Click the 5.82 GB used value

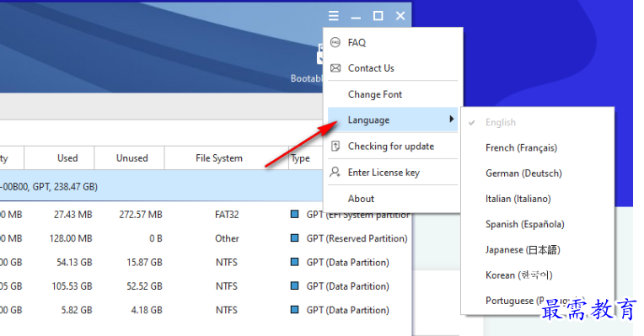(77, 310)
